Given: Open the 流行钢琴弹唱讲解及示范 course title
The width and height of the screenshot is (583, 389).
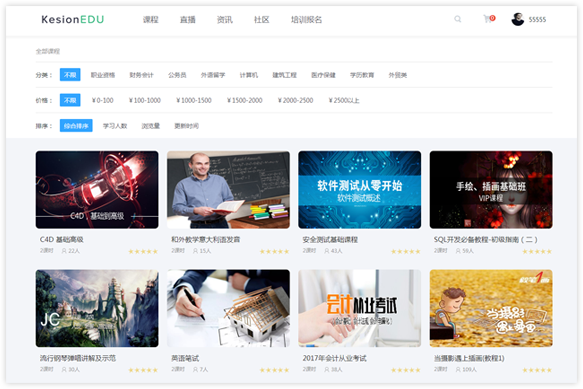Looking at the screenshot, I should click(x=78, y=358).
